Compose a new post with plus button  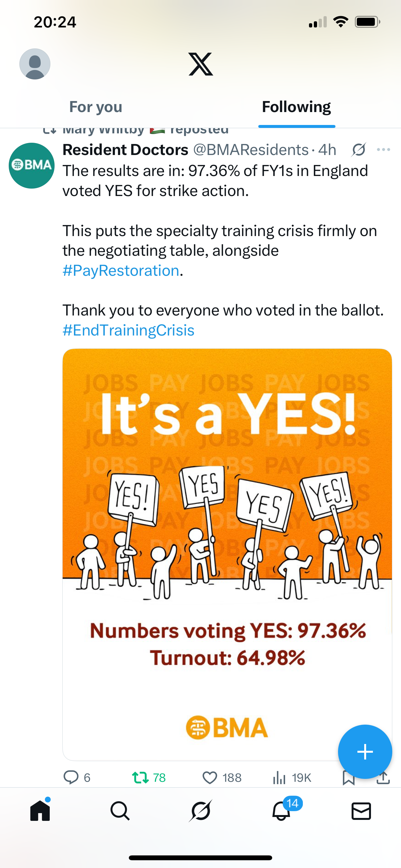[365, 752]
